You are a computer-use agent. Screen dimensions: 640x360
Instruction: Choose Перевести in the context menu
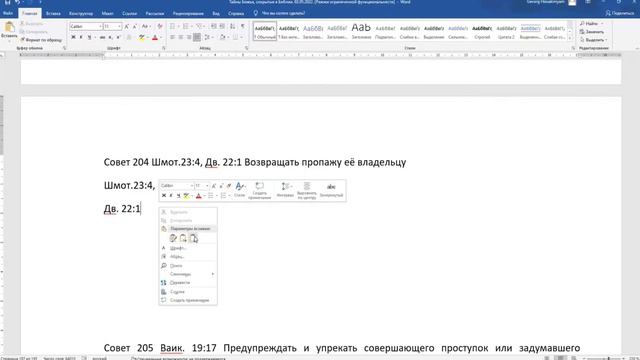click(188, 283)
